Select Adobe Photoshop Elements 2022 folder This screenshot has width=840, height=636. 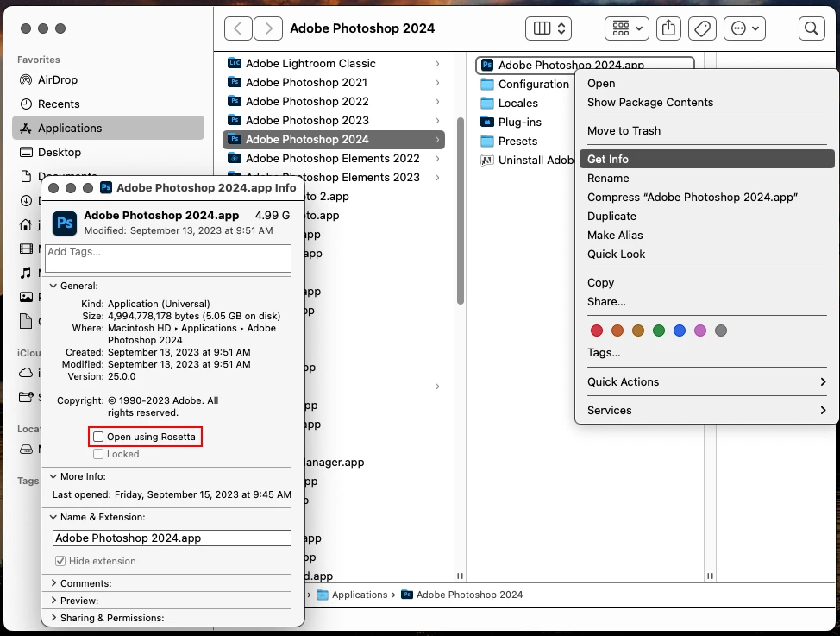(x=333, y=158)
